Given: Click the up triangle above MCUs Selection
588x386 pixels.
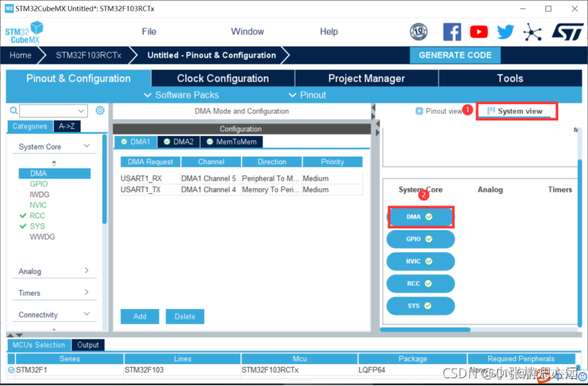Looking at the screenshot, I should pos(11,335).
